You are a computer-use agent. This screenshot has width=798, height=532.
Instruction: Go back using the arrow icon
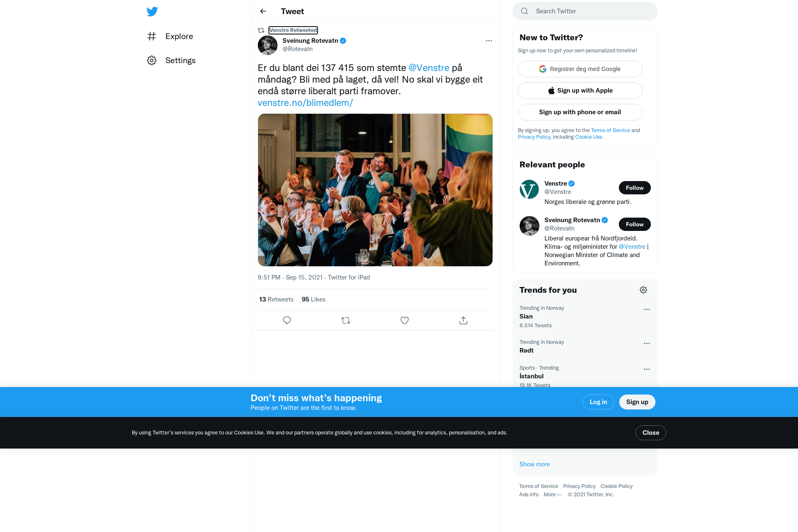tap(263, 11)
